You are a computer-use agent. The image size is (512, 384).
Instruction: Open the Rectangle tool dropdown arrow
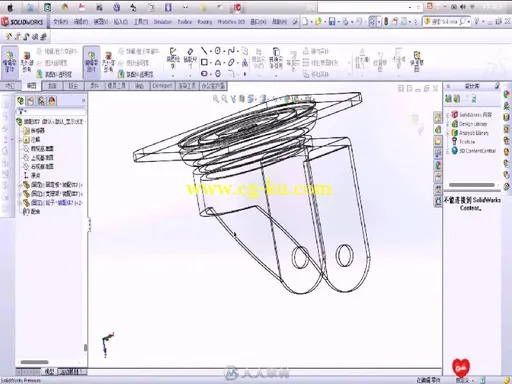(210, 63)
